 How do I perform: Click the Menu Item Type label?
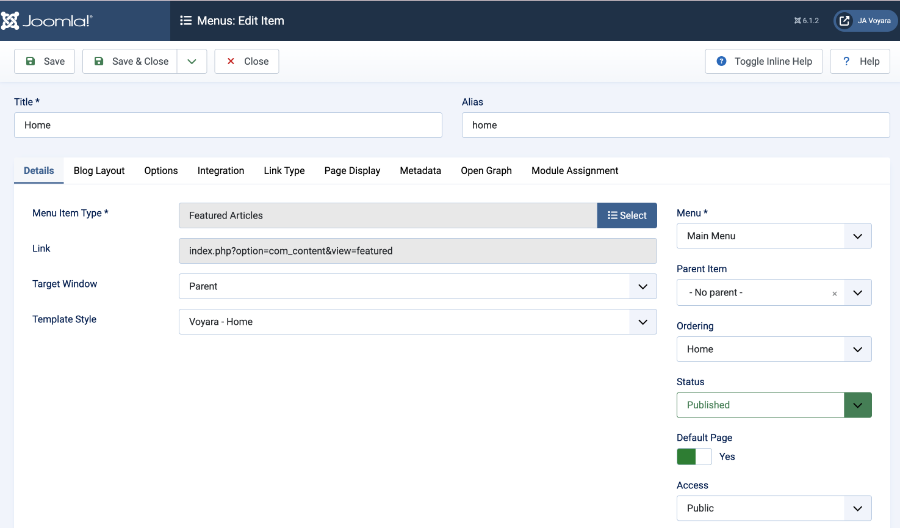[70, 213]
